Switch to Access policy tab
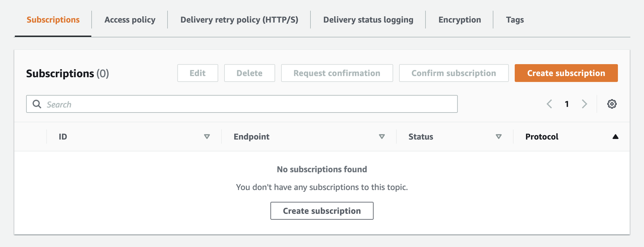 tap(130, 20)
